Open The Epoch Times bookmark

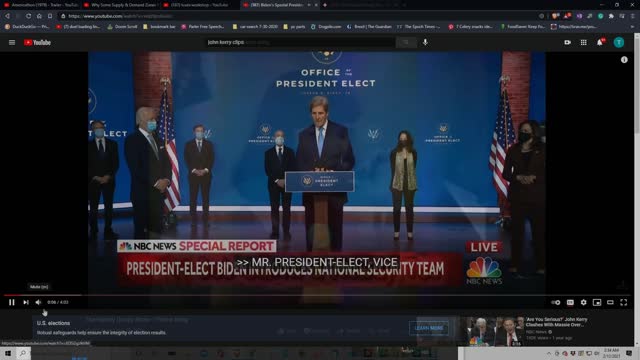418,27
